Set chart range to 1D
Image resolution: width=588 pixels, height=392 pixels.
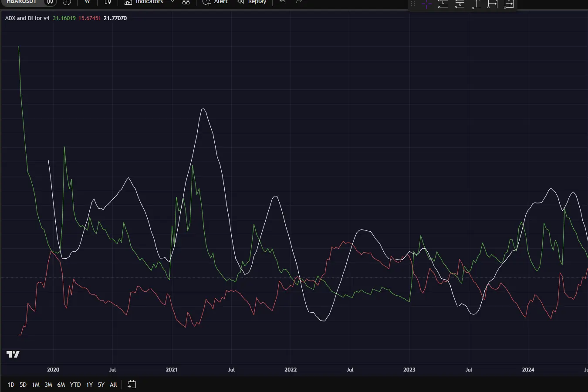click(x=11, y=385)
